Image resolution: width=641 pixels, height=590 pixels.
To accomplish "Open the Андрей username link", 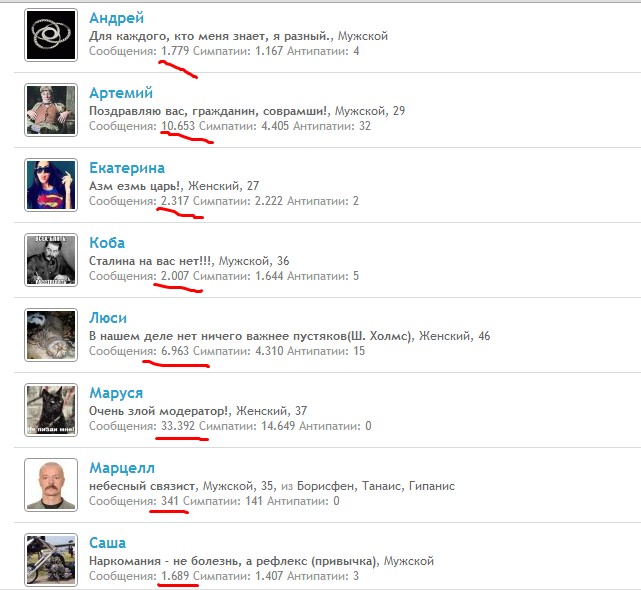I will tap(117, 18).
